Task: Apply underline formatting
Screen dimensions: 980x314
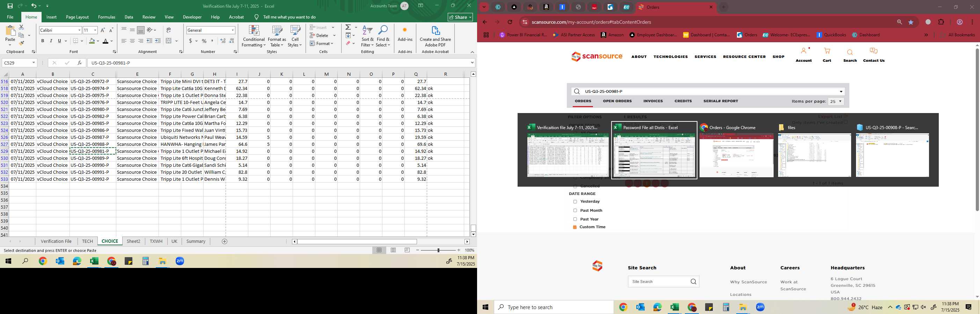Action: tap(59, 41)
